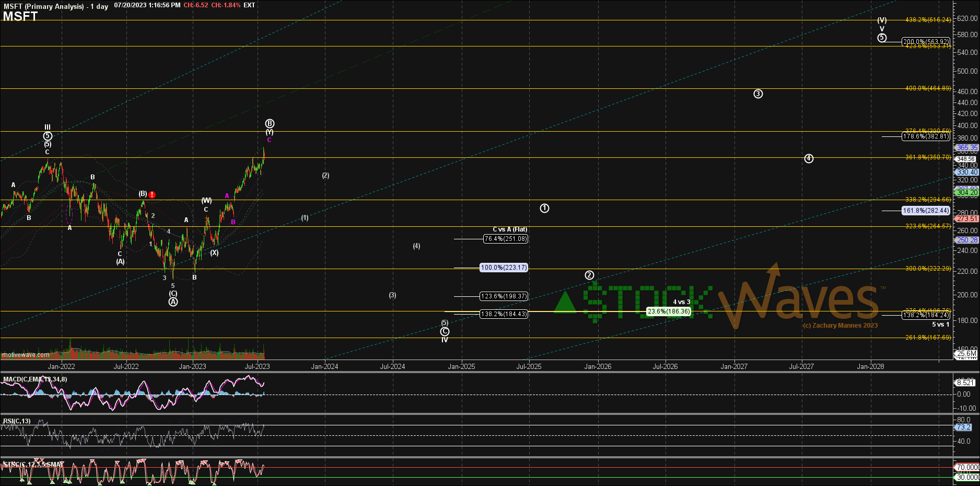Click the CH:-1.84% percent change
The image size is (980, 486).
point(226,5)
